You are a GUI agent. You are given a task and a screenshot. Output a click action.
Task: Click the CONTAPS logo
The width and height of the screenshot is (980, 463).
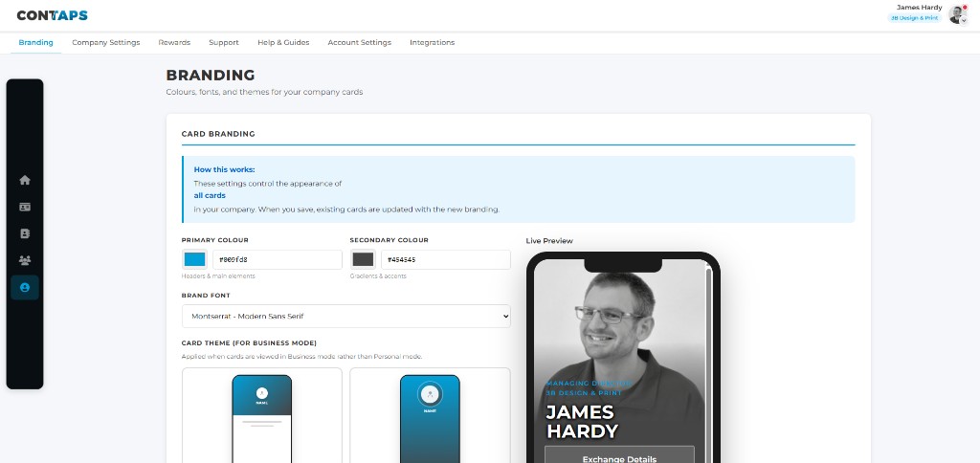point(52,15)
